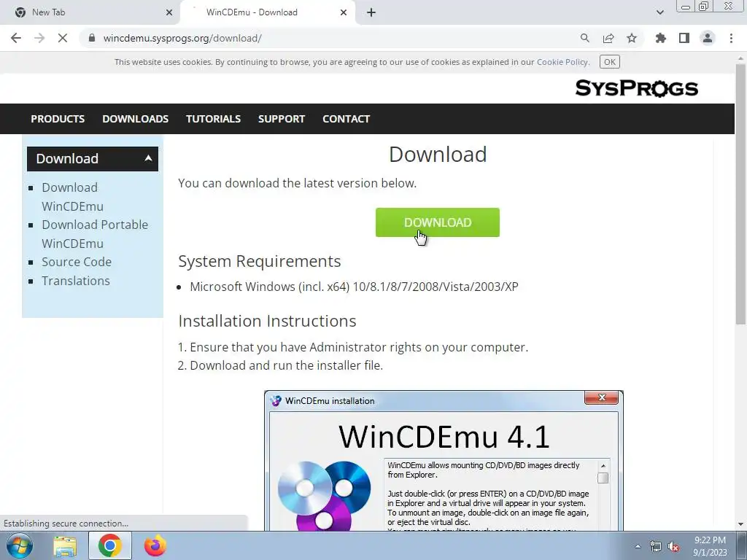Click the 'Installation Instructions' heading
This screenshot has height=560, width=747.
pyautogui.click(x=267, y=321)
